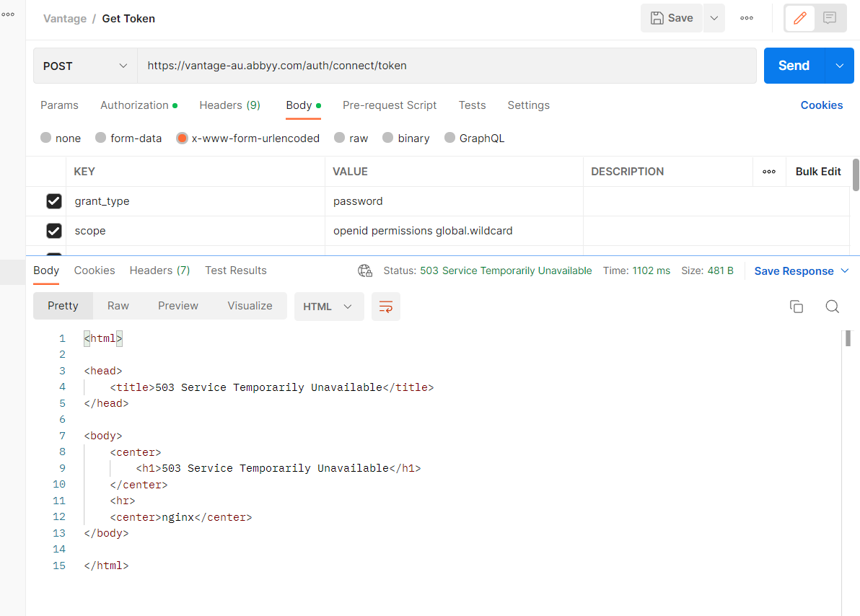Viewport: 860px width, 616px height.
Task: Open the Pre-request Script tab
Action: pyautogui.click(x=390, y=105)
